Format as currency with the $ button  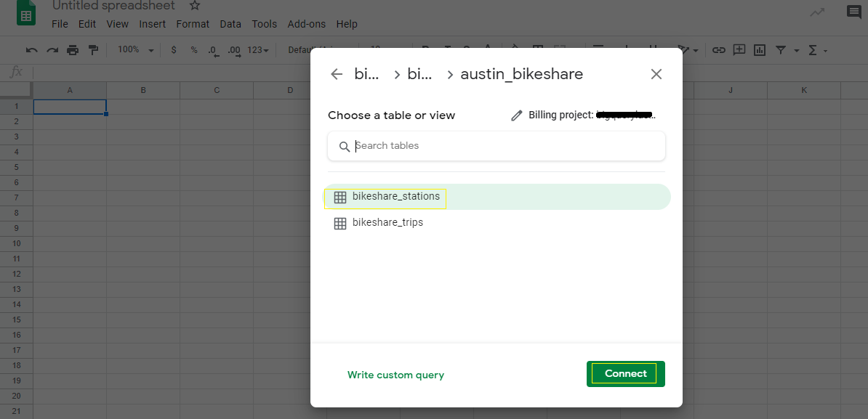coord(174,50)
